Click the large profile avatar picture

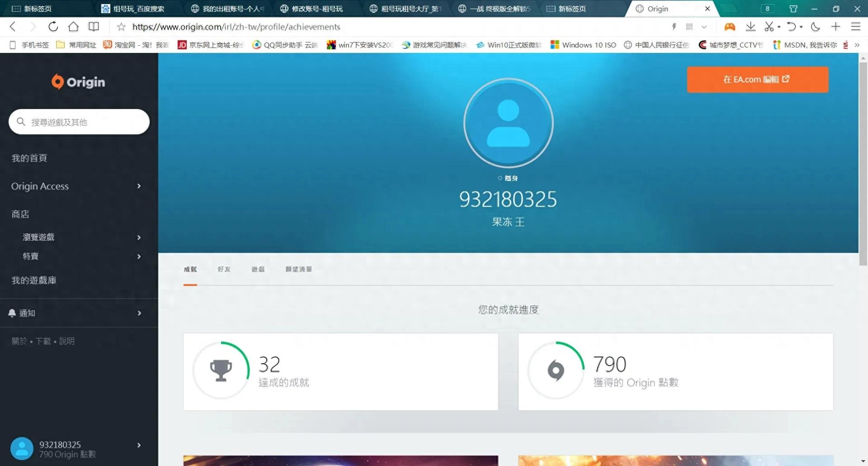(508, 123)
